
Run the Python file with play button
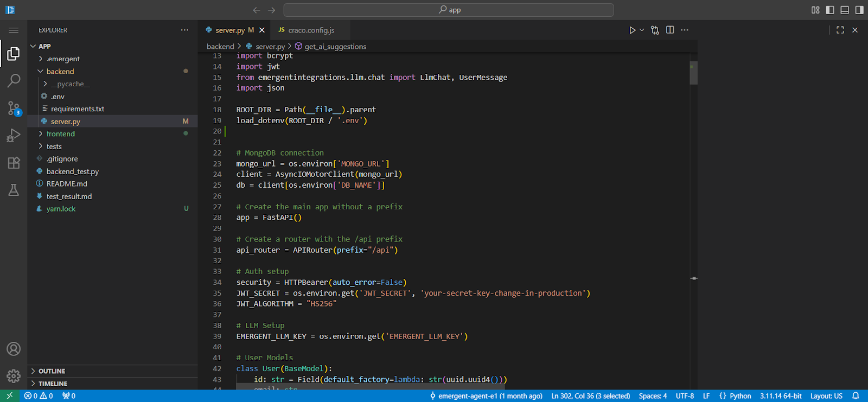[632, 30]
